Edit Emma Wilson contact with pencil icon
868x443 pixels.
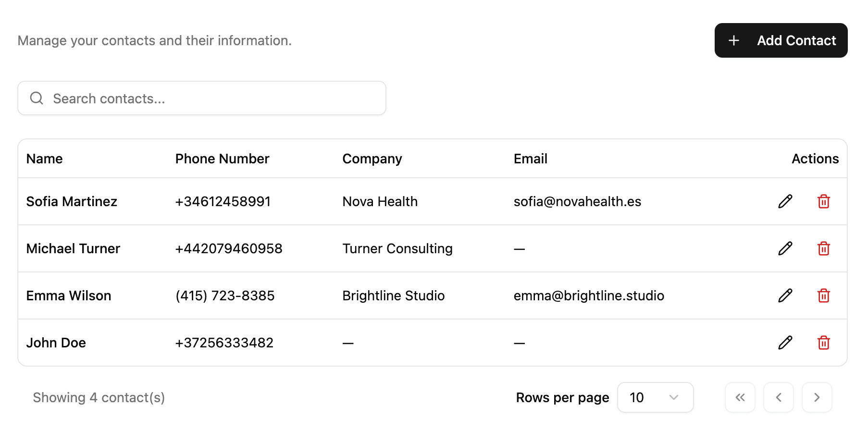785,295
